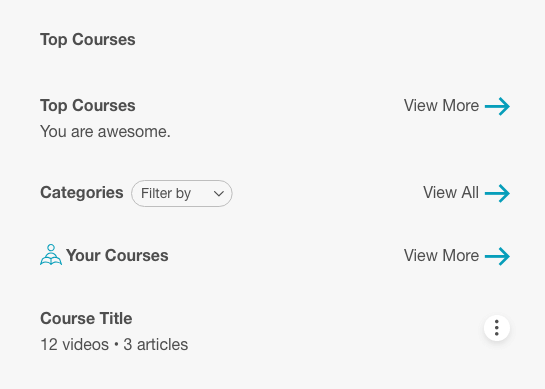Click the chevron inside the Filter by dropdown
The height and width of the screenshot is (389, 545).
219,194
